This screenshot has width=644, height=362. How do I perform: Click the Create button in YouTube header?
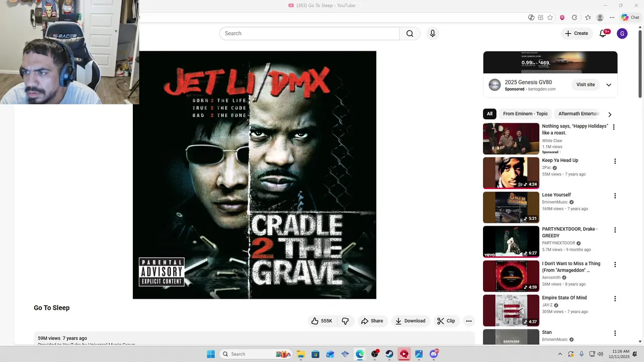click(577, 34)
